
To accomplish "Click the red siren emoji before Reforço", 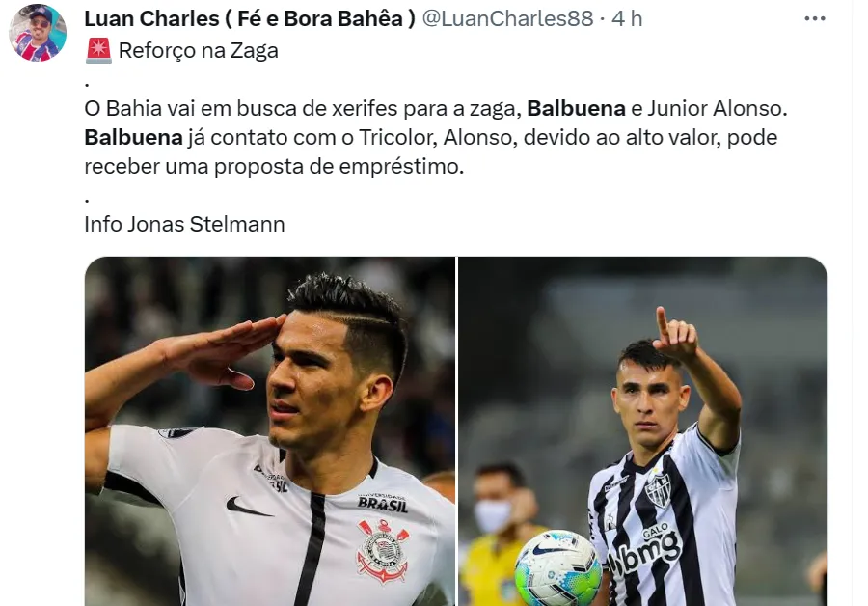I will point(99,51).
